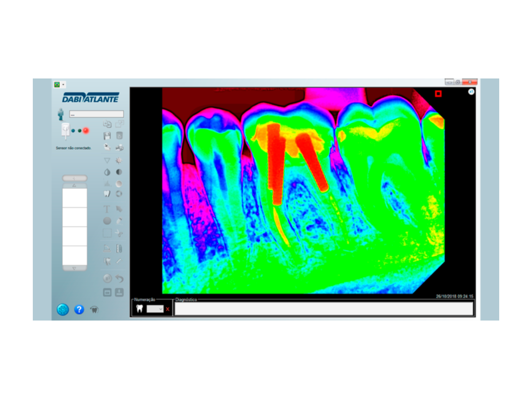Click the Diagnóstico text field
Image resolution: width=532 pixels, height=399 pixels.
324,309
